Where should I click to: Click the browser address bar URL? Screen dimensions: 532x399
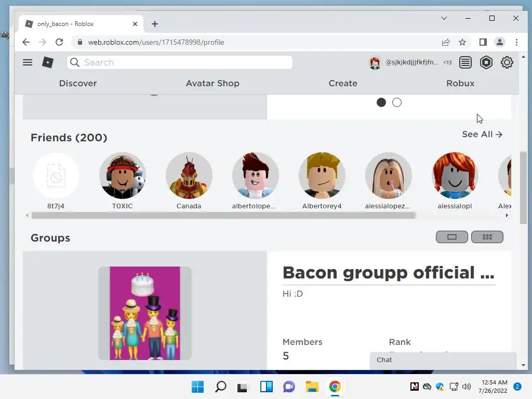coord(156,42)
